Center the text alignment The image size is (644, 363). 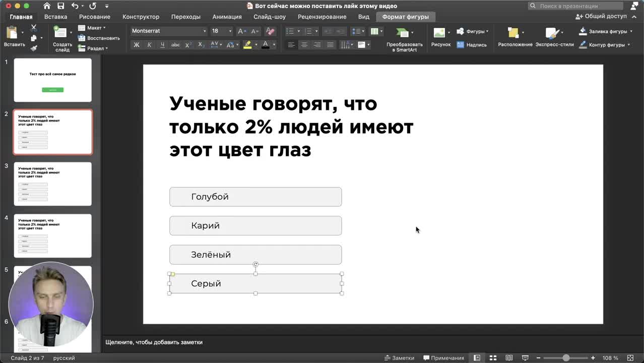[x=304, y=45]
